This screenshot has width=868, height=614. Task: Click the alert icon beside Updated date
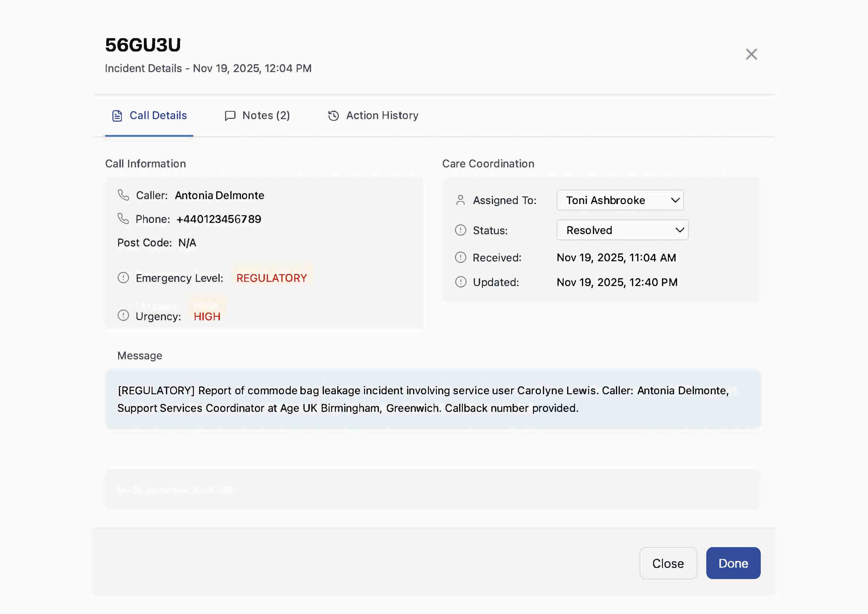[x=460, y=282]
